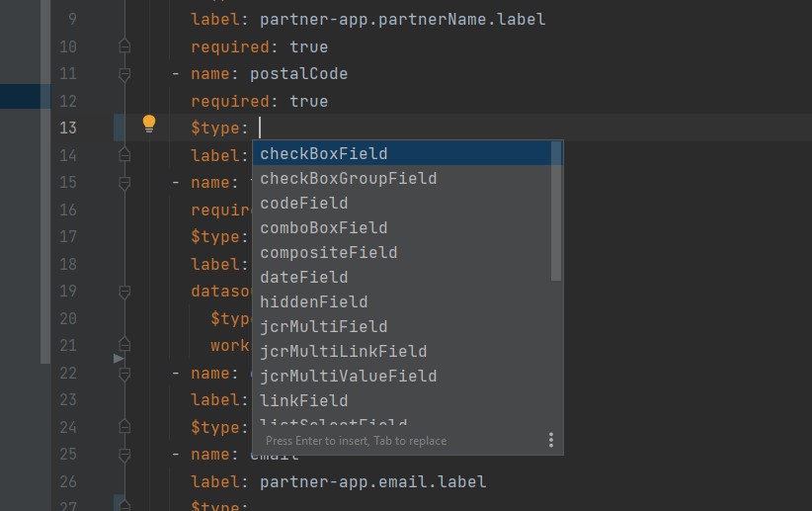
Task: Click the yellow intention bulb icon
Action: click(149, 124)
